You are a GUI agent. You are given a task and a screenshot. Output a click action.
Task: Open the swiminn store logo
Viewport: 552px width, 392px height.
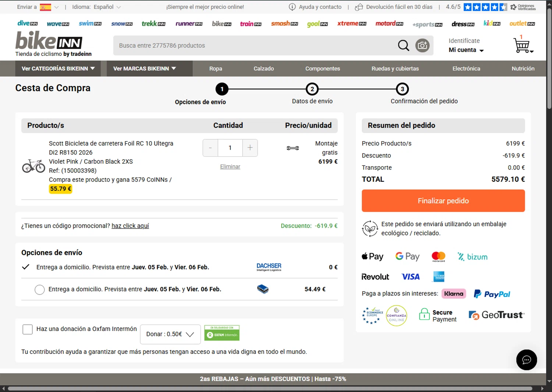click(x=90, y=24)
